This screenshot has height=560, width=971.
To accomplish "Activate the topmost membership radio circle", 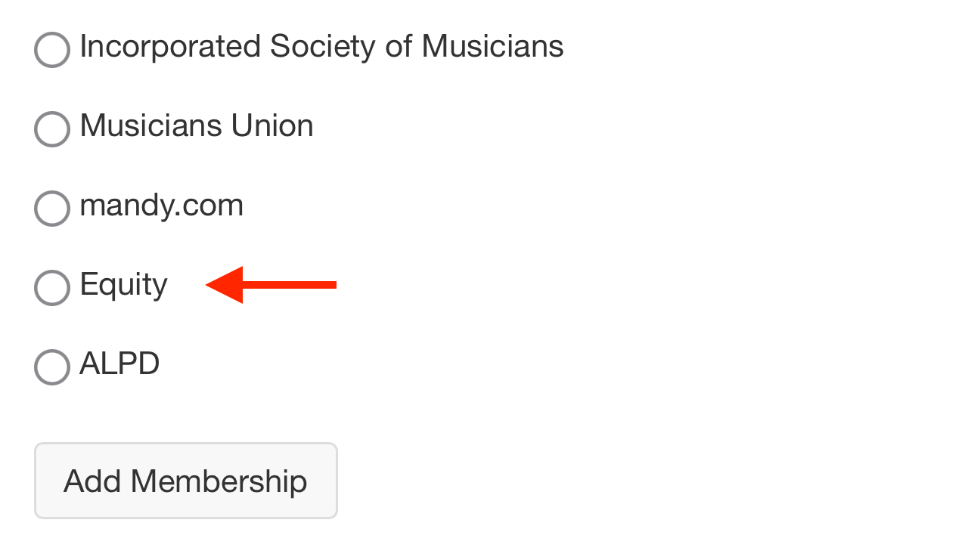I will [52, 50].
